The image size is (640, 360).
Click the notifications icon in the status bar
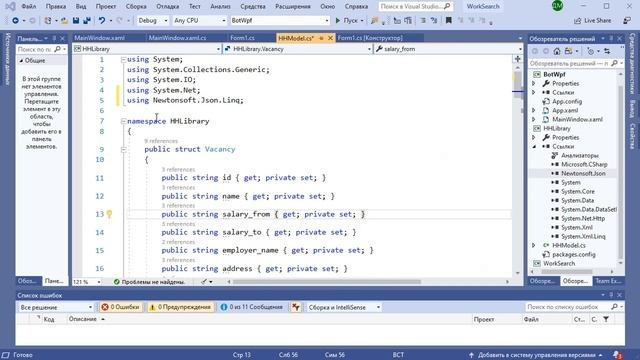point(617,355)
